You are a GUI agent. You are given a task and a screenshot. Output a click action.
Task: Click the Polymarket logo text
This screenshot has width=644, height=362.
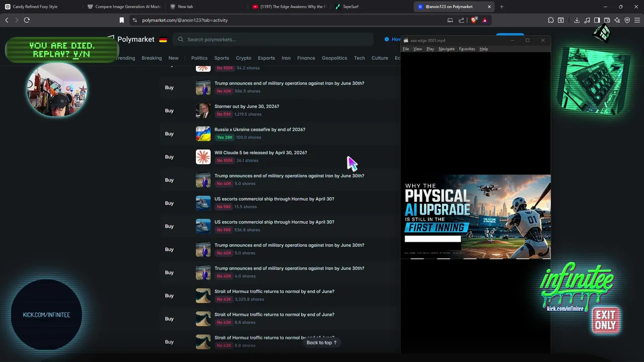coord(136,39)
